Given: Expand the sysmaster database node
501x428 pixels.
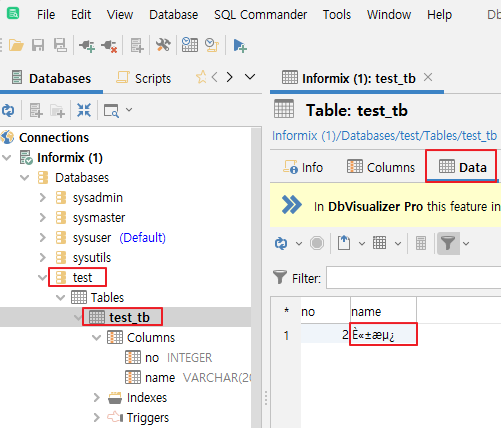Looking at the screenshot, I should [42, 218].
